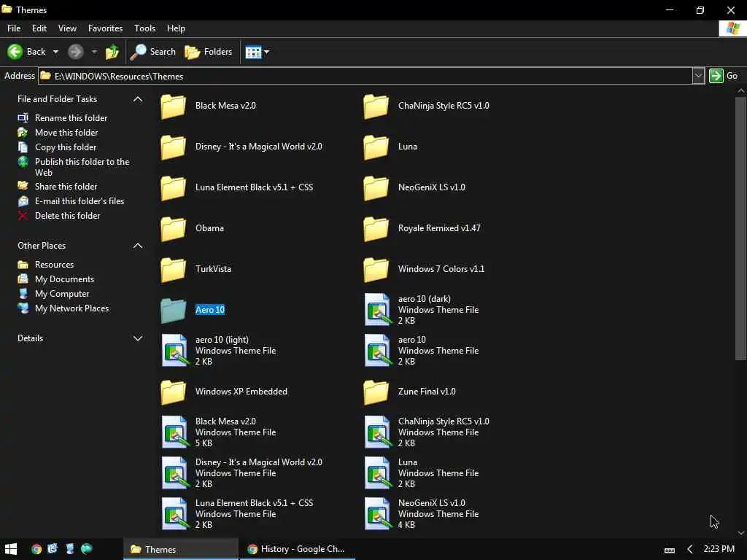
Task: Open the Tools menu
Action: [145, 28]
